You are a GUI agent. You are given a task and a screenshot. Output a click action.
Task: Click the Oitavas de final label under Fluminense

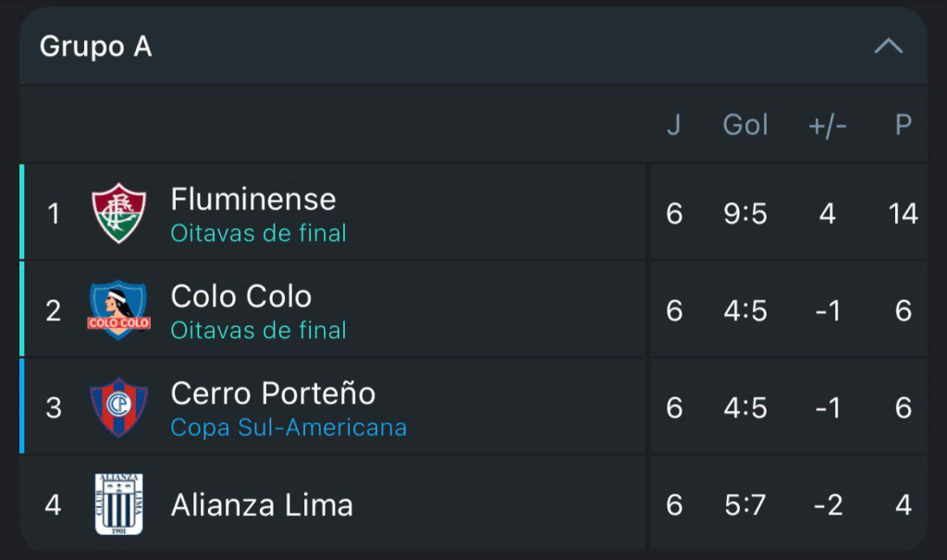(258, 234)
